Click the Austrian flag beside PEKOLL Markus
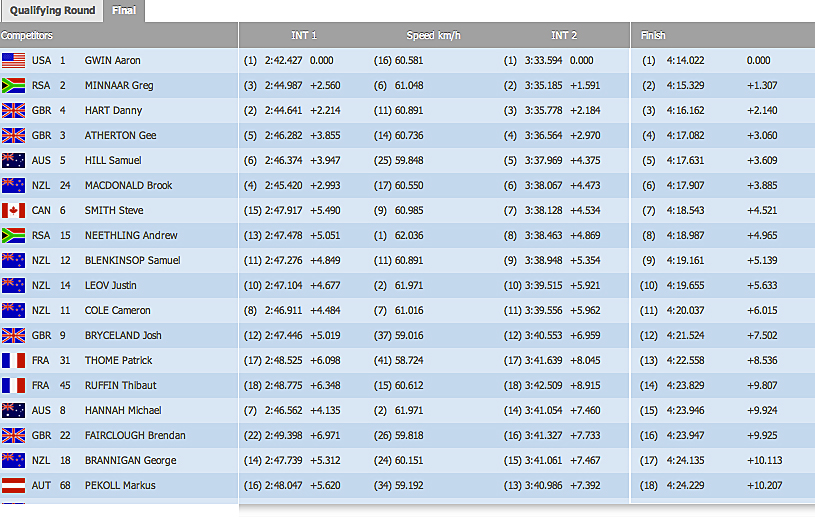 coord(13,485)
